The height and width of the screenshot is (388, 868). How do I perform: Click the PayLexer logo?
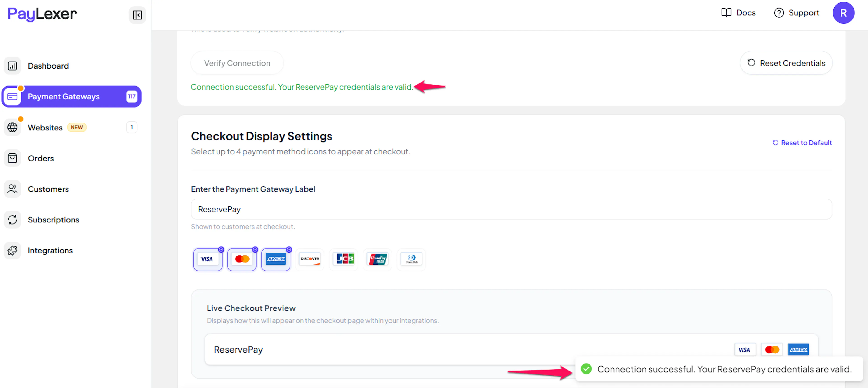click(42, 14)
